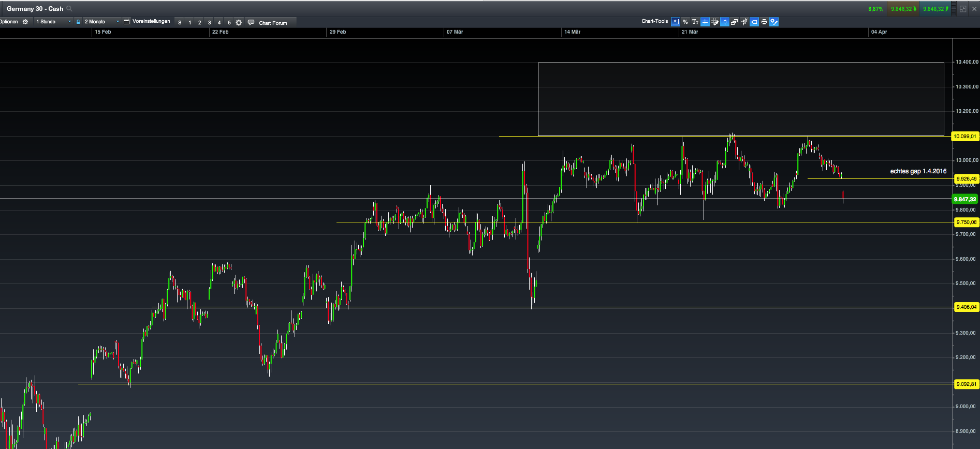Click the 9.600,00 axis value
980x449 pixels.
967,259
